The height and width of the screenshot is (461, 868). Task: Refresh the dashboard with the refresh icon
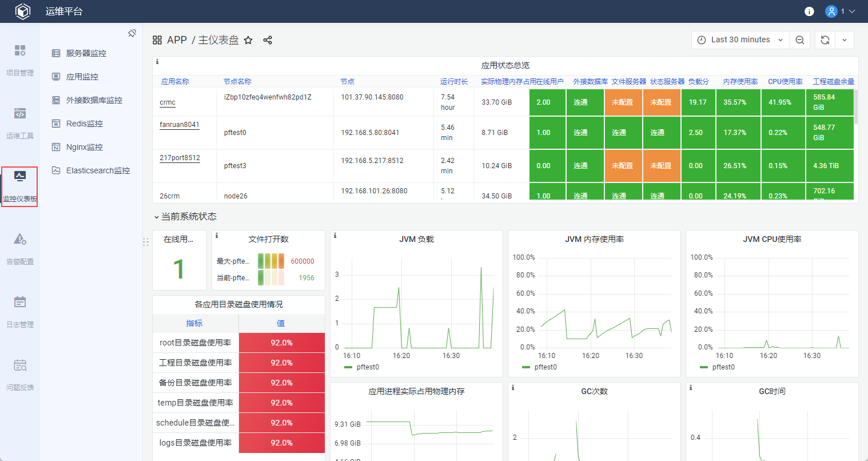pos(825,40)
